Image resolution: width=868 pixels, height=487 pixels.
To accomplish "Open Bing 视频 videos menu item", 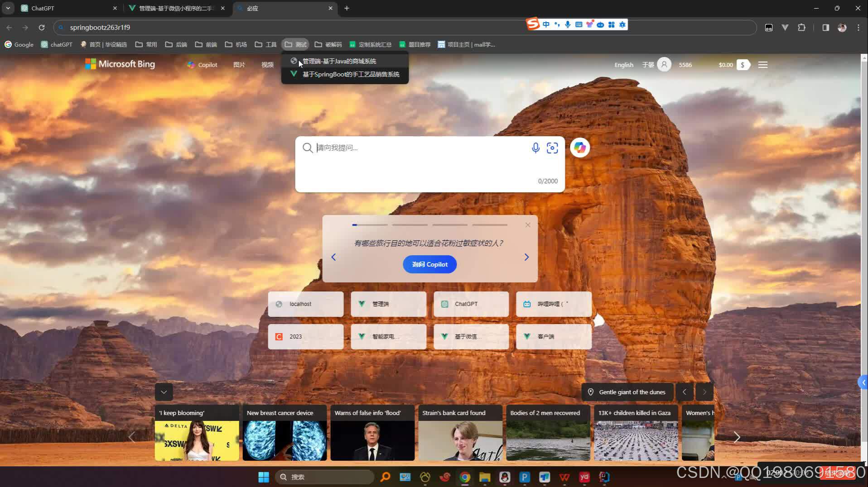I will pyautogui.click(x=267, y=65).
